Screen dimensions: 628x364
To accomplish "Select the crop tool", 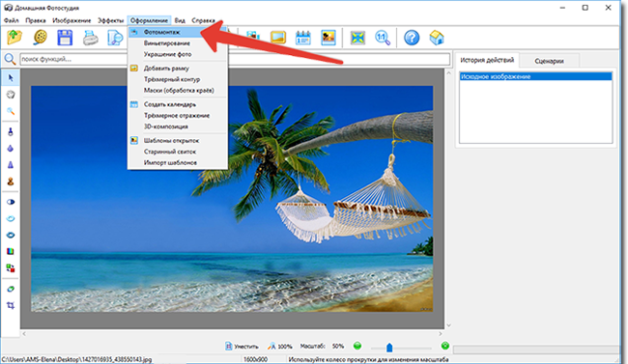I will pos(11,305).
